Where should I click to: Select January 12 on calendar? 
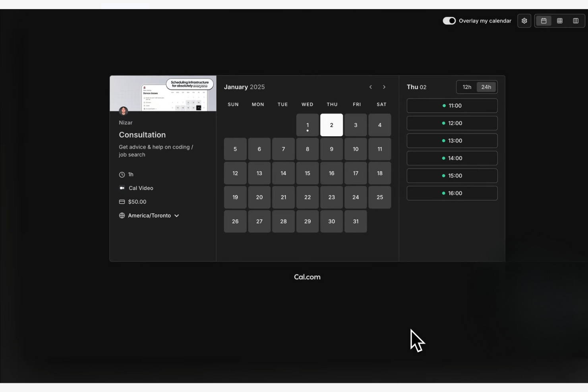point(235,173)
